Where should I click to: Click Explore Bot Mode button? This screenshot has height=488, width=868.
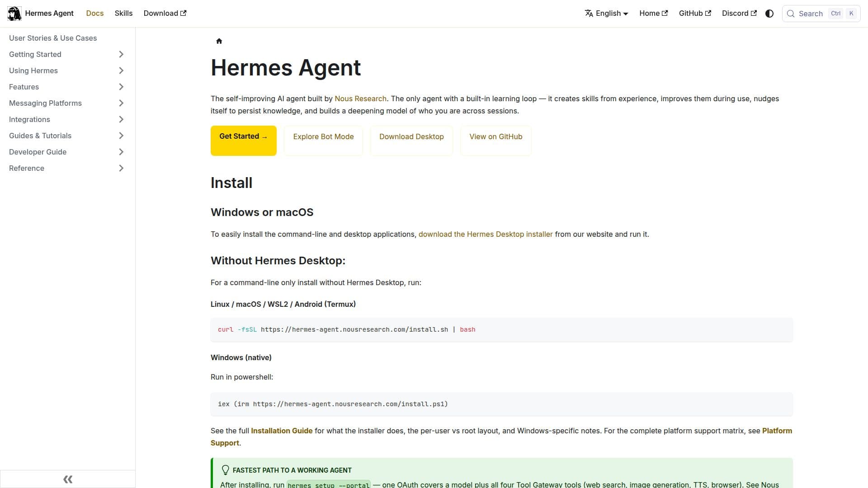323,141
